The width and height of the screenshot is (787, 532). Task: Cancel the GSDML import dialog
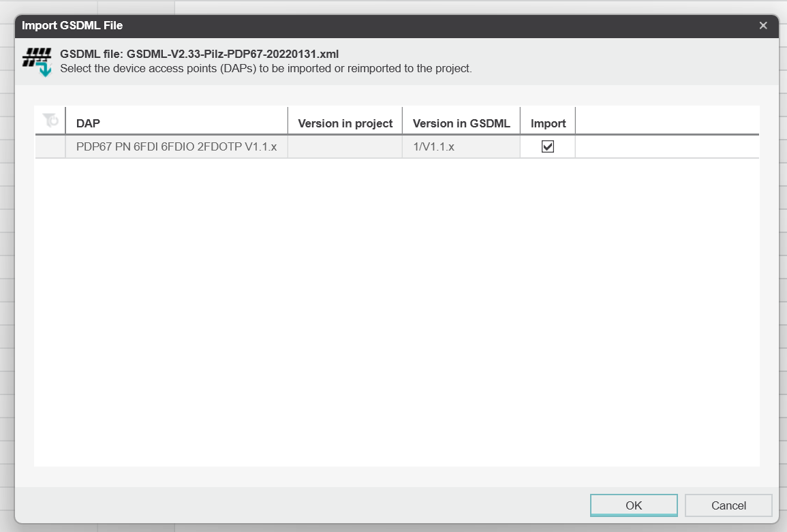tap(728, 505)
